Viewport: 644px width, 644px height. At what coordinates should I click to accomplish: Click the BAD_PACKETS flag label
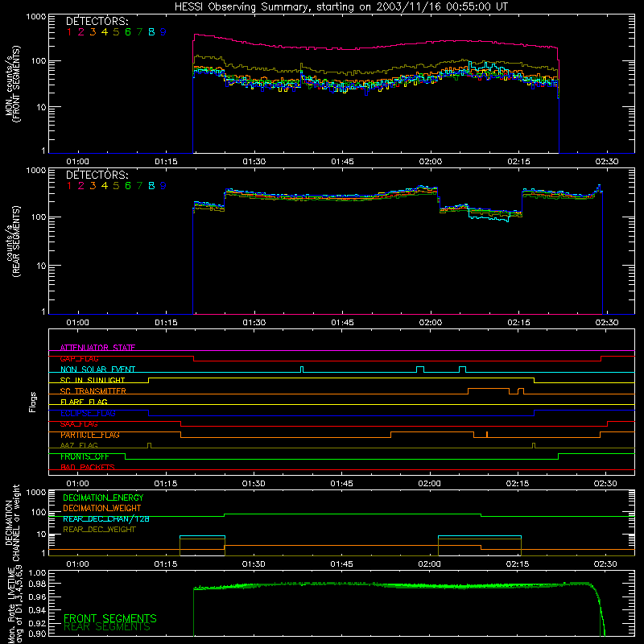(x=88, y=468)
